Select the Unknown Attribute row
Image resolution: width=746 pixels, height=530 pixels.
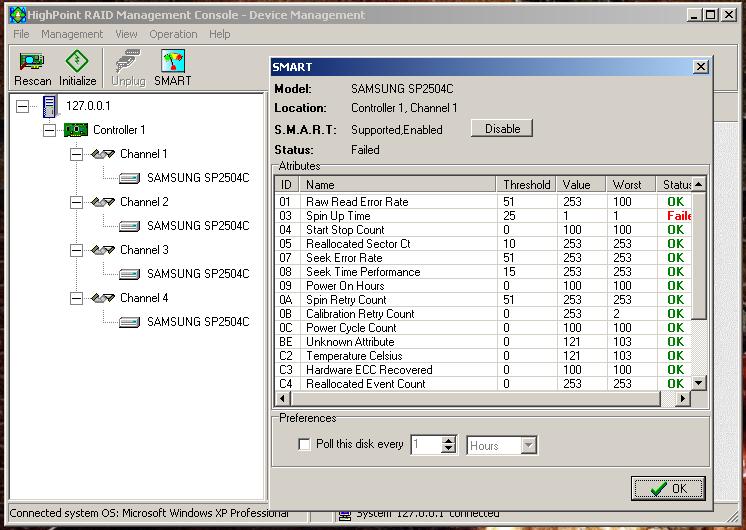(483, 342)
